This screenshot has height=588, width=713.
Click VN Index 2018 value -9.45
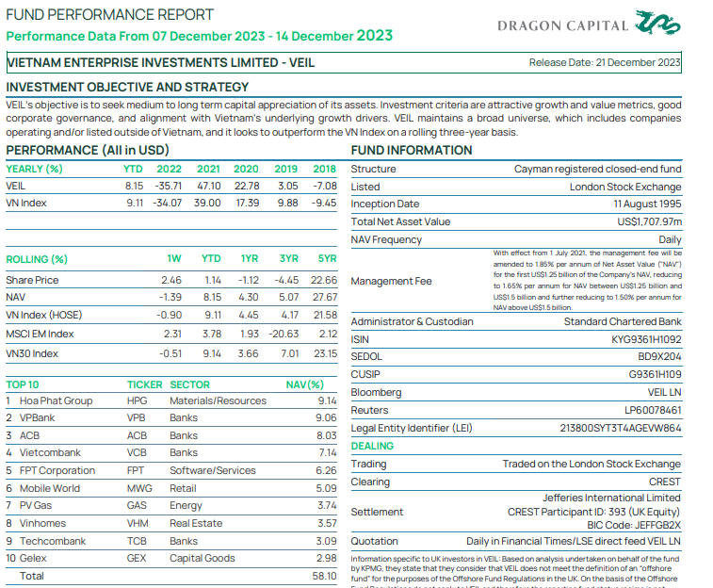[324, 203]
